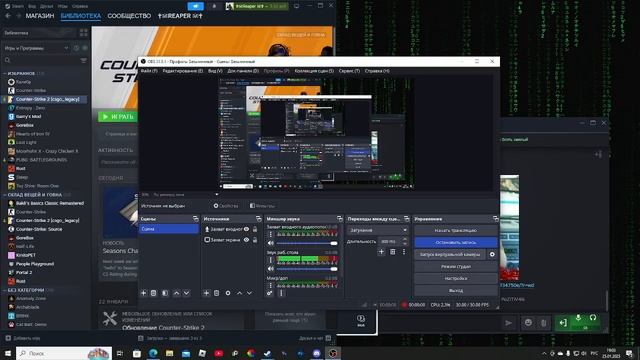Move source up in Sources panel
640x360 pixels.
point(240,293)
